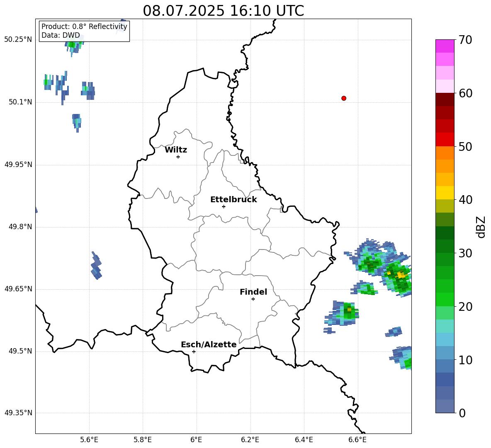491x448 pixels.
Task: Click the 6.2°E longitude label
Action: (x=250, y=440)
